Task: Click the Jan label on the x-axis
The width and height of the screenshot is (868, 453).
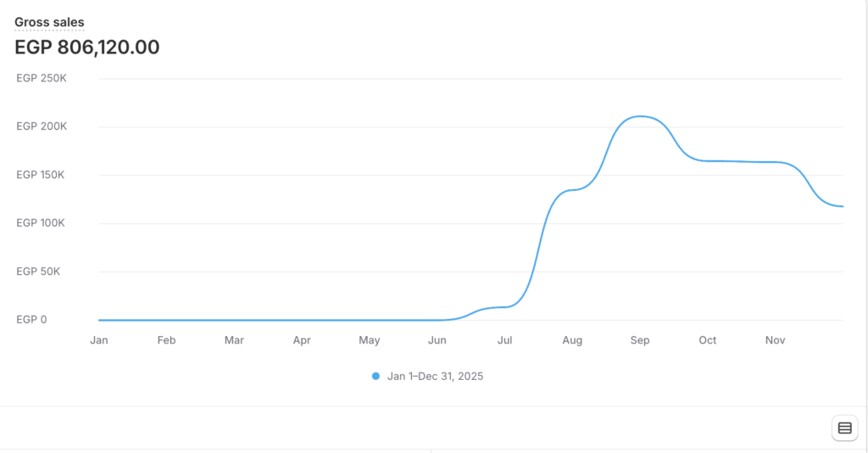Action: 99,340
